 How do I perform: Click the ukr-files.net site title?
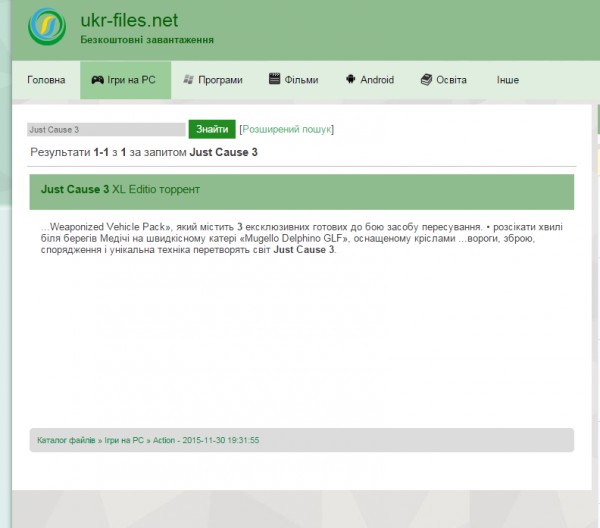pos(129,20)
